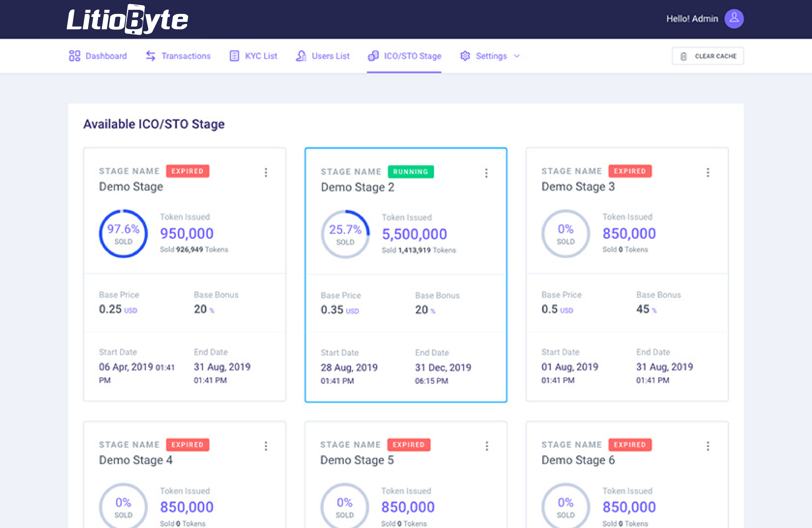Screen dimensions: 812x528
Task: Click the Transactions arrows icon
Action: [151, 56]
